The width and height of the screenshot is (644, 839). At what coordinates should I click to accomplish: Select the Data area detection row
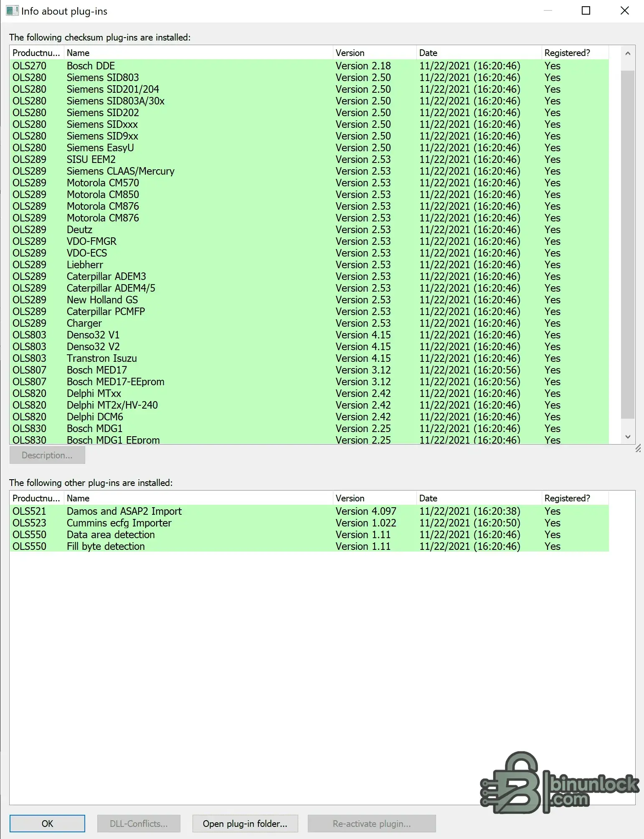point(309,534)
